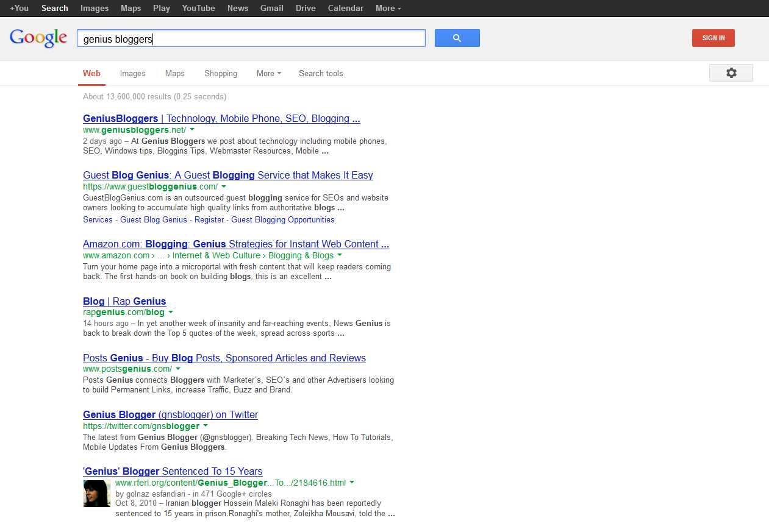Open News from the top bar
The width and height of the screenshot is (769, 532).
[238, 8]
